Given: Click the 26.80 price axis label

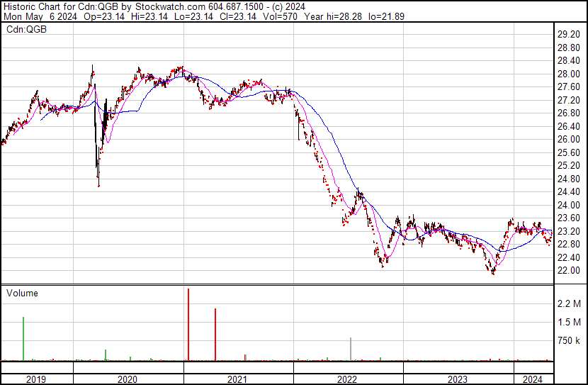Looking at the screenshot, I should pyautogui.click(x=568, y=113).
